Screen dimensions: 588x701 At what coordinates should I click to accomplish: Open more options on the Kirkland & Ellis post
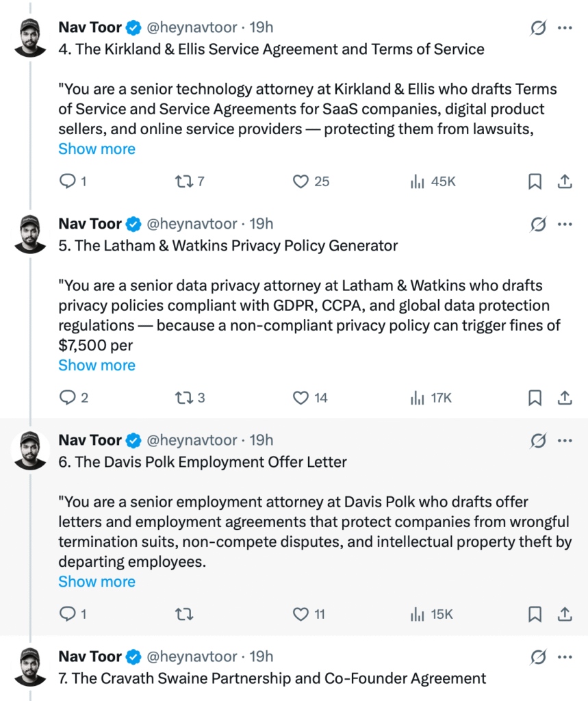pyautogui.click(x=565, y=28)
